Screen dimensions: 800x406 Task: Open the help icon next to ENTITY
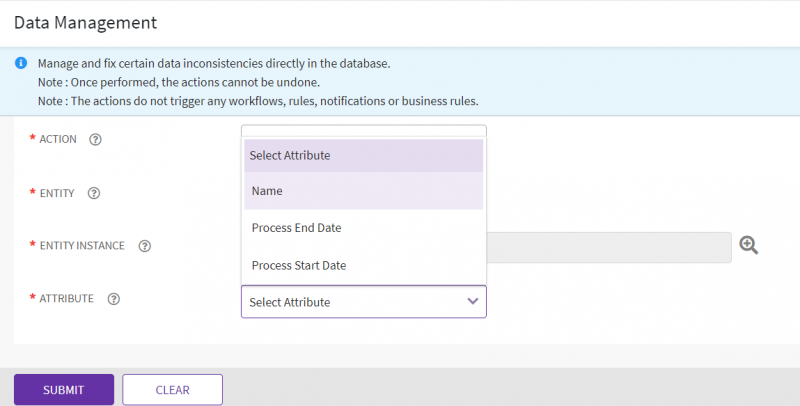pos(94,193)
